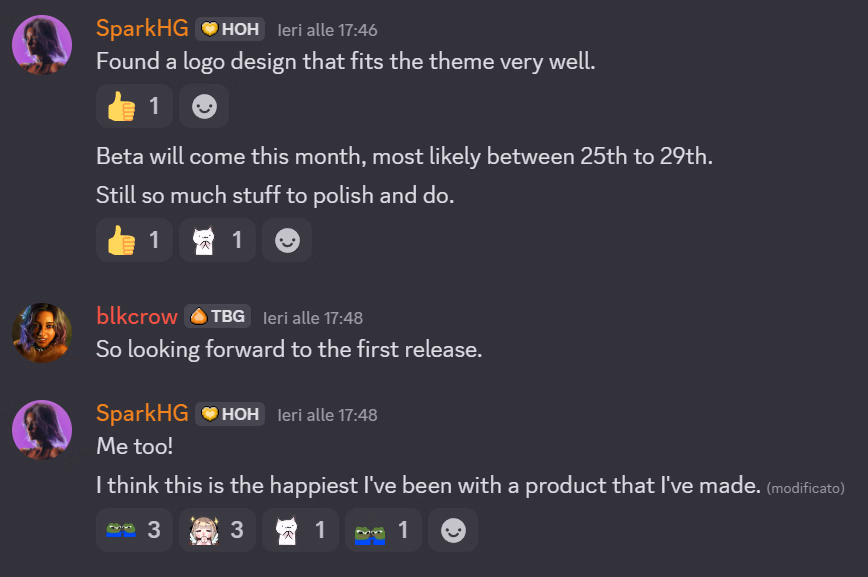Click the blkcrow username

(137, 317)
